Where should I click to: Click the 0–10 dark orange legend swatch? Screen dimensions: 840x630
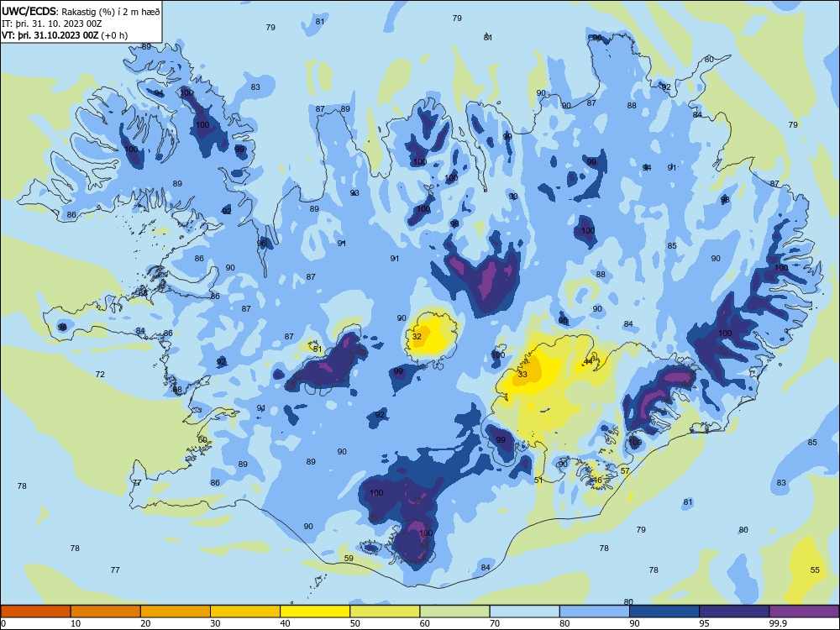[35, 612]
